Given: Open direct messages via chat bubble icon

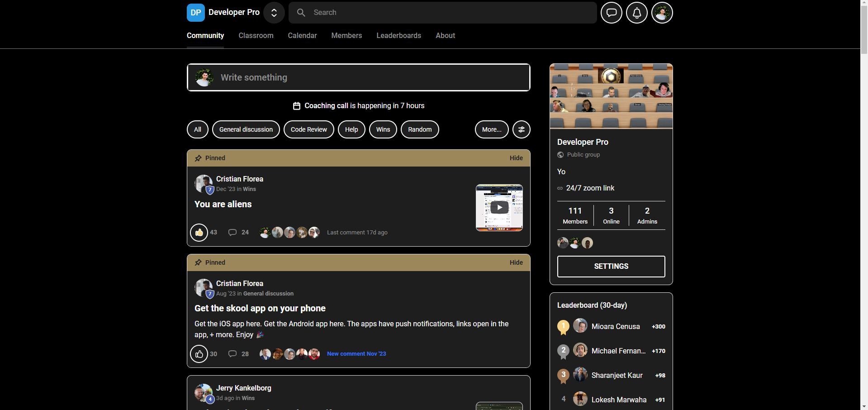Looking at the screenshot, I should pos(611,13).
